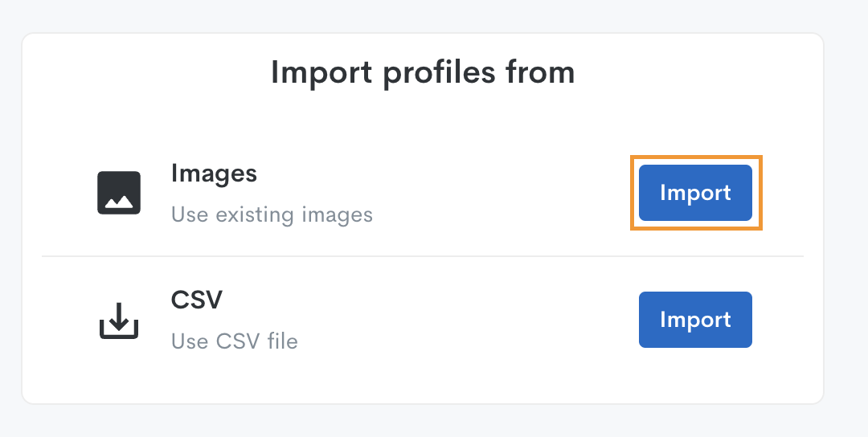
Task: Start CSV-based profile import
Action: click(695, 320)
